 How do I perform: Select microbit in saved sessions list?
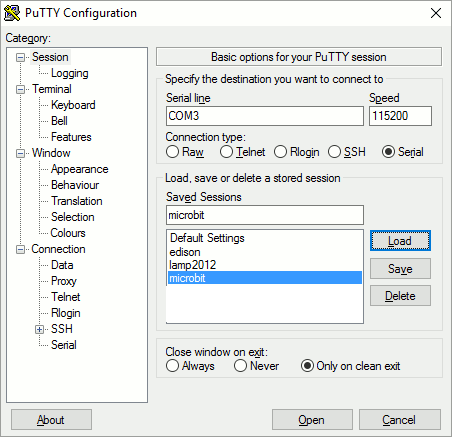(265, 278)
